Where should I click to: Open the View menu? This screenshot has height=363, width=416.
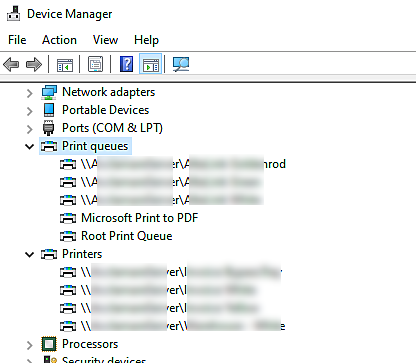105,40
